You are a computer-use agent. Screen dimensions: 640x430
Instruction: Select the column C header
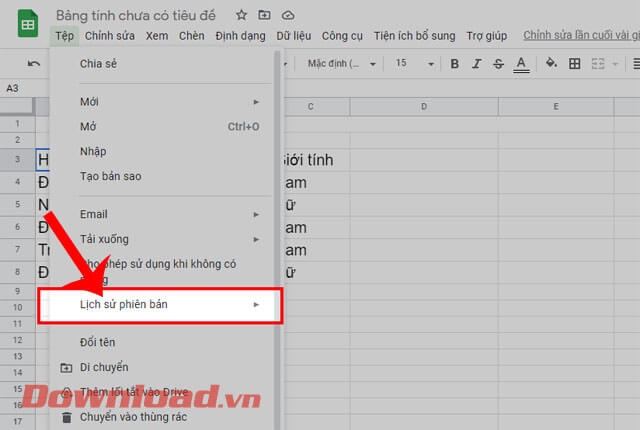tap(317, 107)
